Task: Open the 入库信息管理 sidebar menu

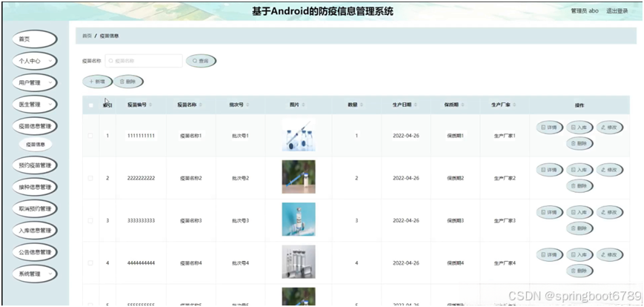Action: tap(35, 230)
